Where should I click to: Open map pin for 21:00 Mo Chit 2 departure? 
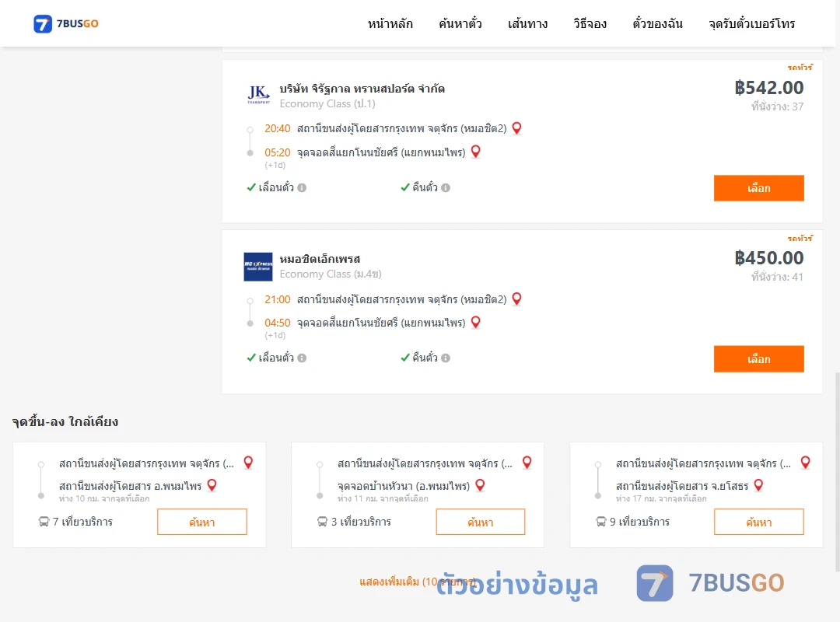516,299
